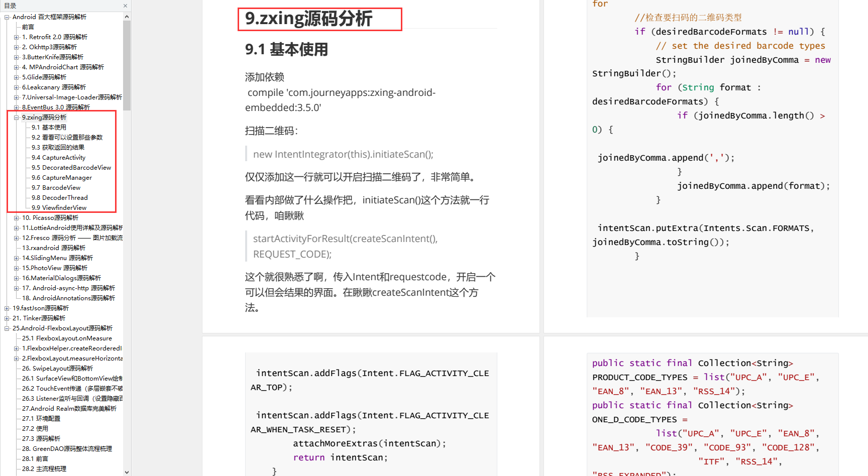
Task: Open the 27.2 使用 bookmark
Action: tap(35, 429)
